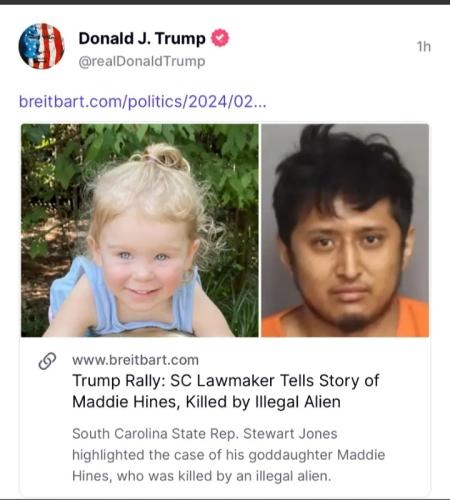Click the dark bar above the post
This screenshot has height=500, width=450.
click(225, 2)
